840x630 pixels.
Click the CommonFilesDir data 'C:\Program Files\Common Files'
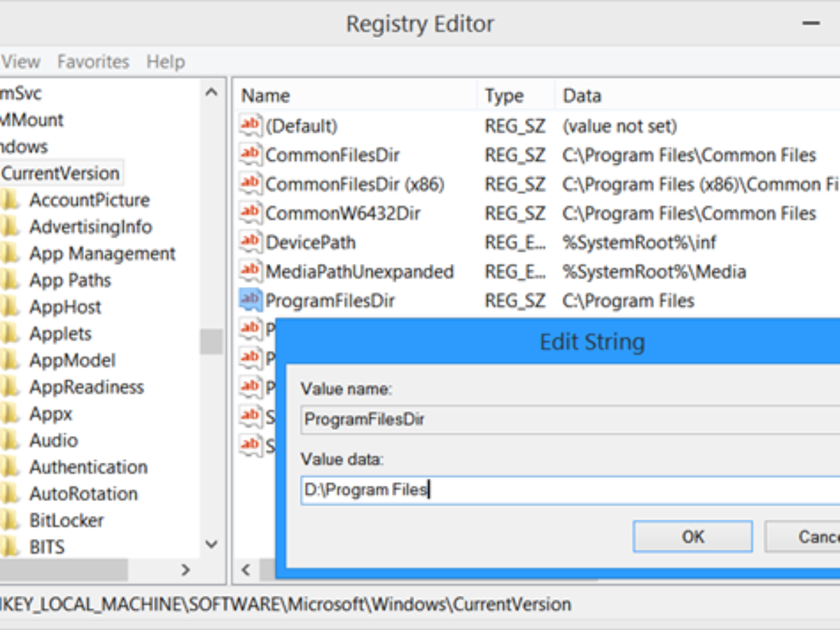[689, 155]
